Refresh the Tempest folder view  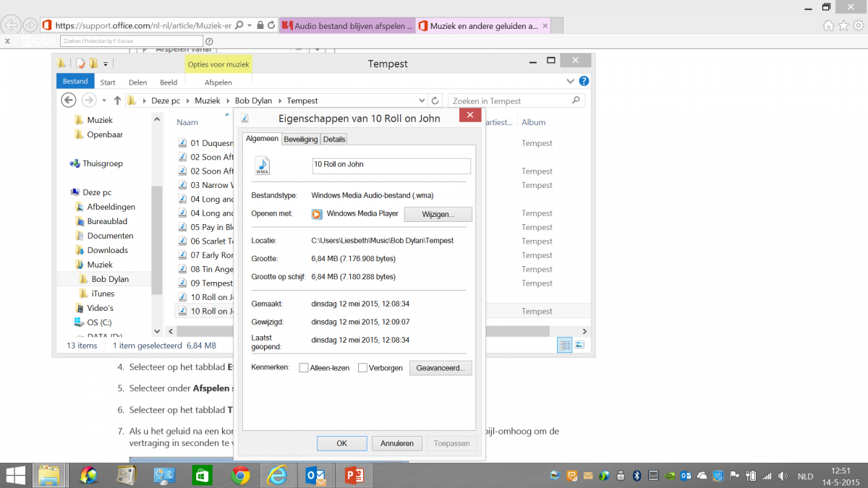coord(435,100)
